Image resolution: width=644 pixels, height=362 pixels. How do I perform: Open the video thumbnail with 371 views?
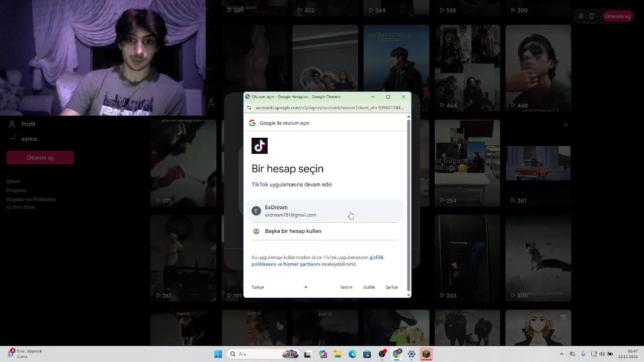tap(184, 163)
